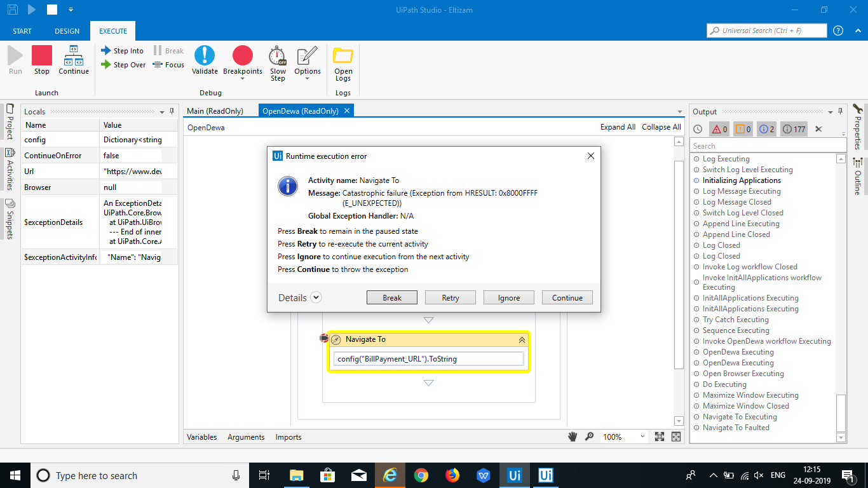The height and width of the screenshot is (488, 868).
Task: Click the white Stop square in the title bar
Action: coord(52,10)
